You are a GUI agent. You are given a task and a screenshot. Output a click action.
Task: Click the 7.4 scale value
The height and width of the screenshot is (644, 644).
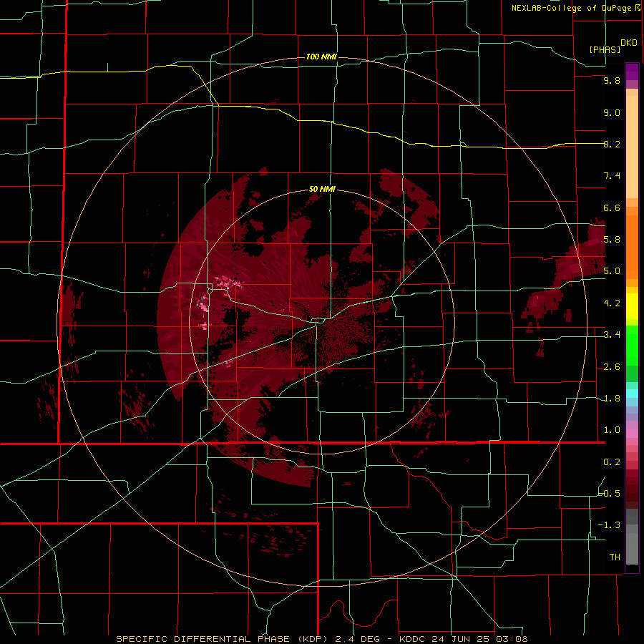pos(612,176)
